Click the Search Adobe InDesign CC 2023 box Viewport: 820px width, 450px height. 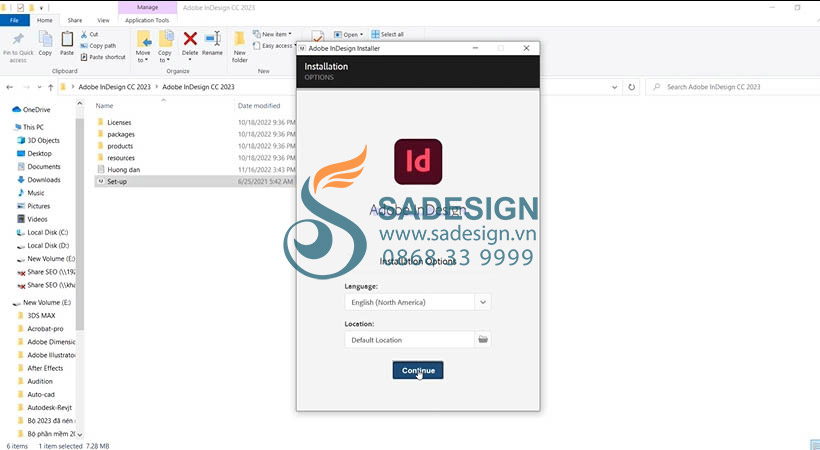731,87
